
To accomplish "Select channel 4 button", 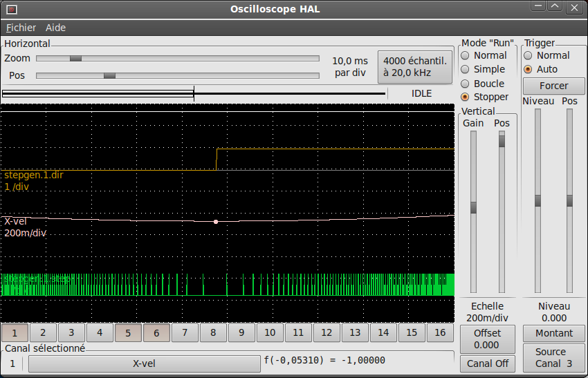I will point(100,332).
